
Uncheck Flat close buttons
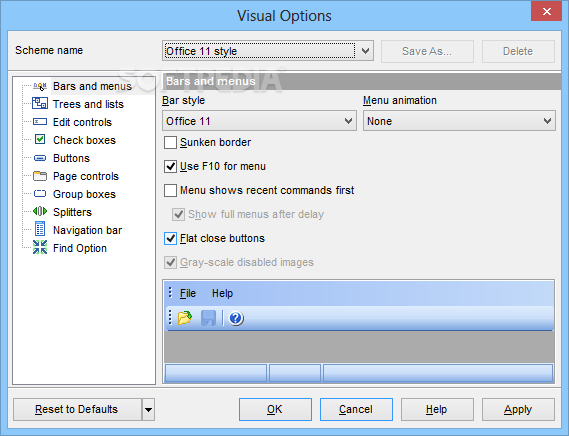[x=171, y=238]
